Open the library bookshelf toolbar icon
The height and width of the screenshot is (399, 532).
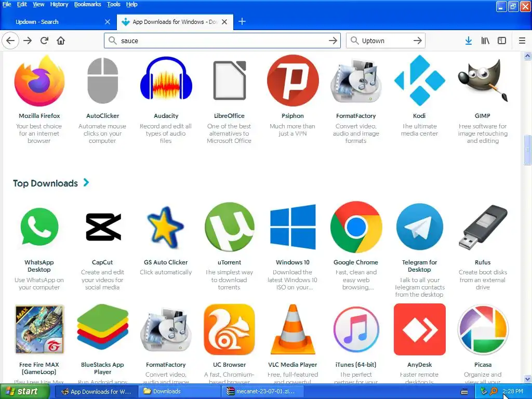point(485,41)
